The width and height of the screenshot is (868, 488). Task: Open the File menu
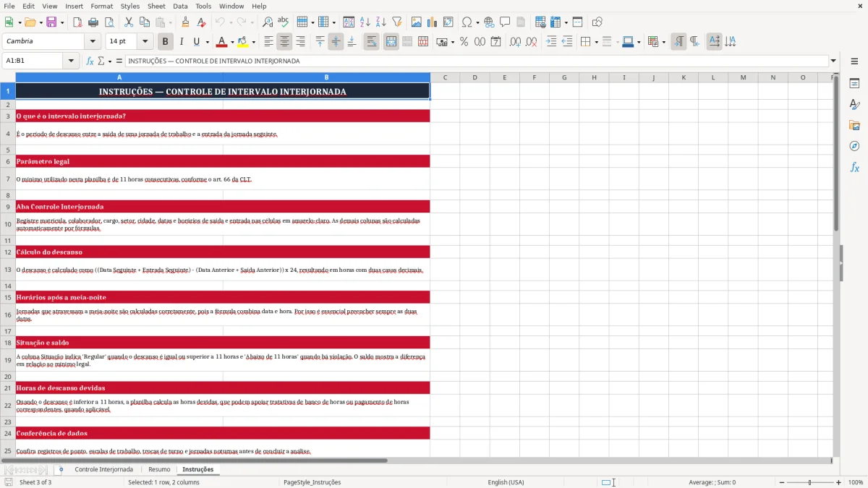pyautogui.click(x=9, y=6)
